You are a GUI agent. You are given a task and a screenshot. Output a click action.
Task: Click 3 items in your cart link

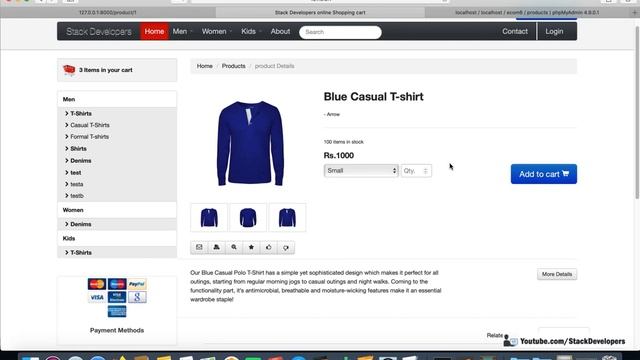(106, 70)
